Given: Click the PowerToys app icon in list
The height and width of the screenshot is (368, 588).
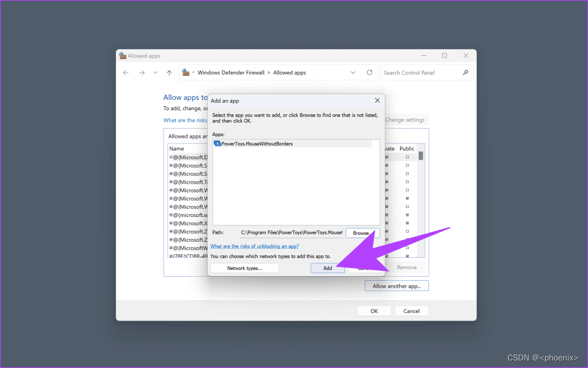Looking at the screenshot, I should click(217, 144).
